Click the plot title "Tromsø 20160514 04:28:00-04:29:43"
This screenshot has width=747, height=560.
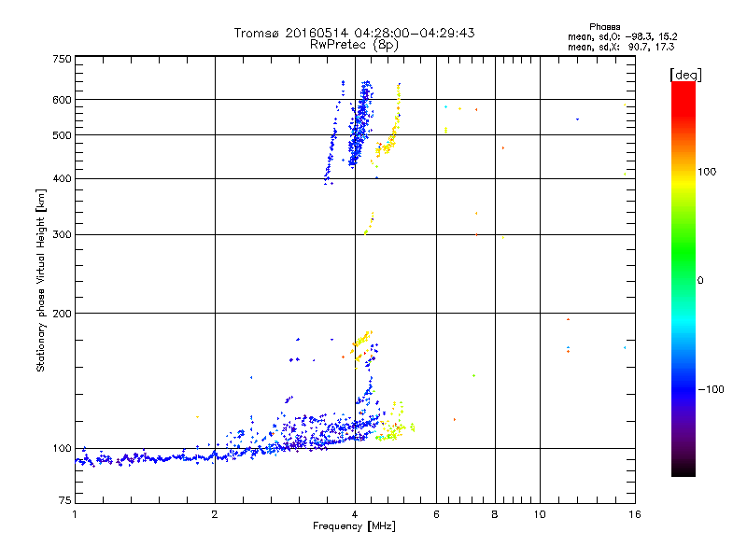coord(354,33)
